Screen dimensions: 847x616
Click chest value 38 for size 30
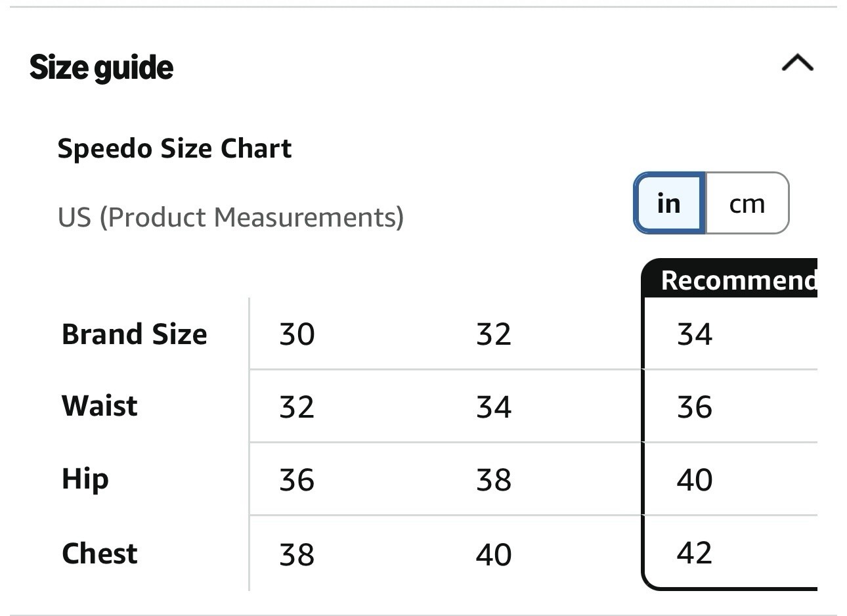297,554
